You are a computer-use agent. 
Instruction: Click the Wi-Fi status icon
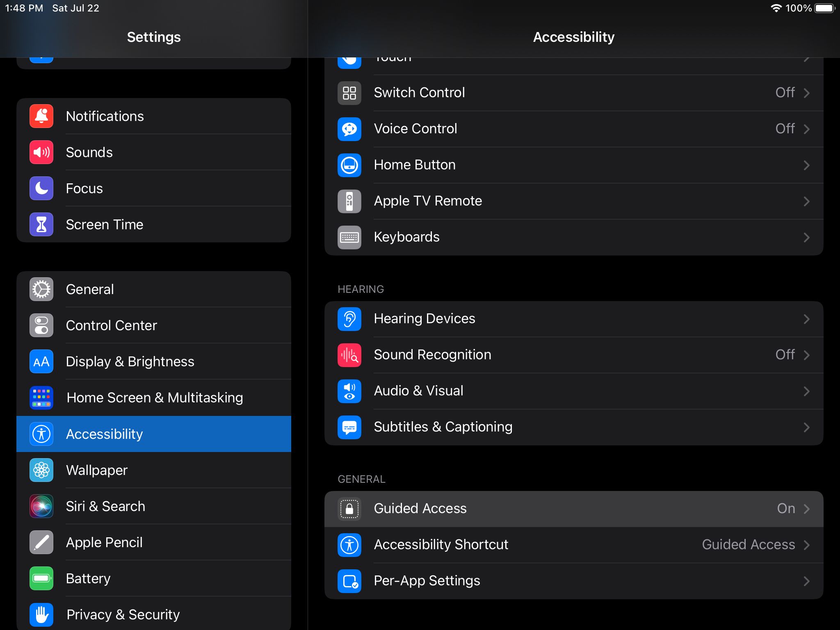click(x=776, y=7)
